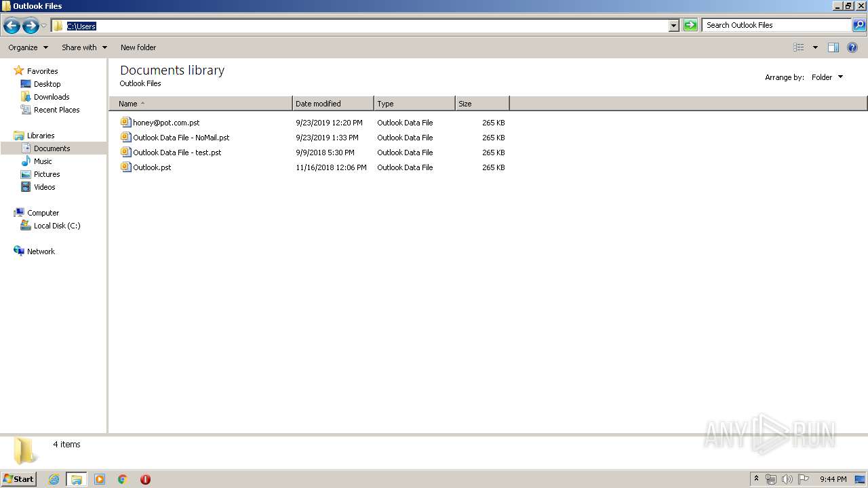Select file name Outlook Data File - NoMail.pst
Image resolution: width=868 pixels, height=488 pixels.
coord(181,138)
